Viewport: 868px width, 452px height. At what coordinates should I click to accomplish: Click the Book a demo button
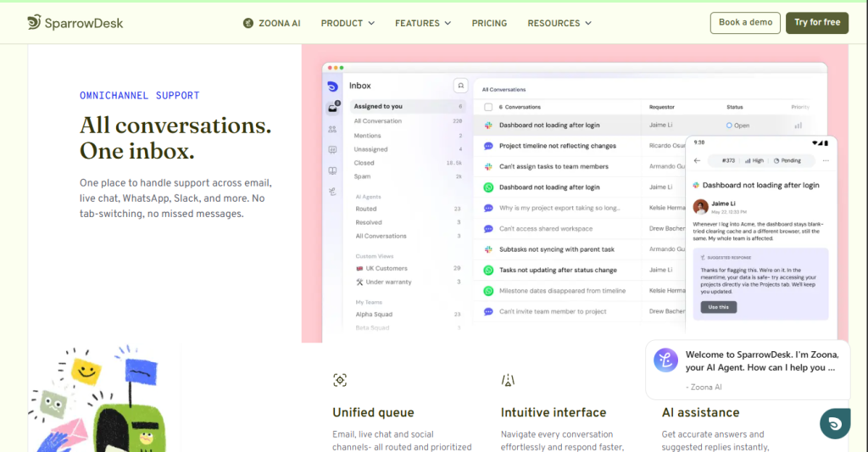pos(745,23)
